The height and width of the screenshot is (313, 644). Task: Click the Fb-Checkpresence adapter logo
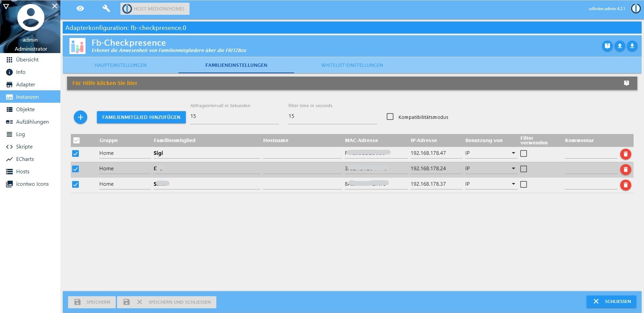(x=77, y=46)
